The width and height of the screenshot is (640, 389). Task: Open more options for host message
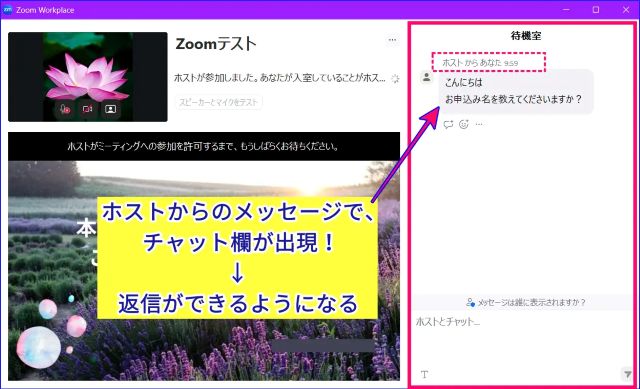tap(479, 124)
